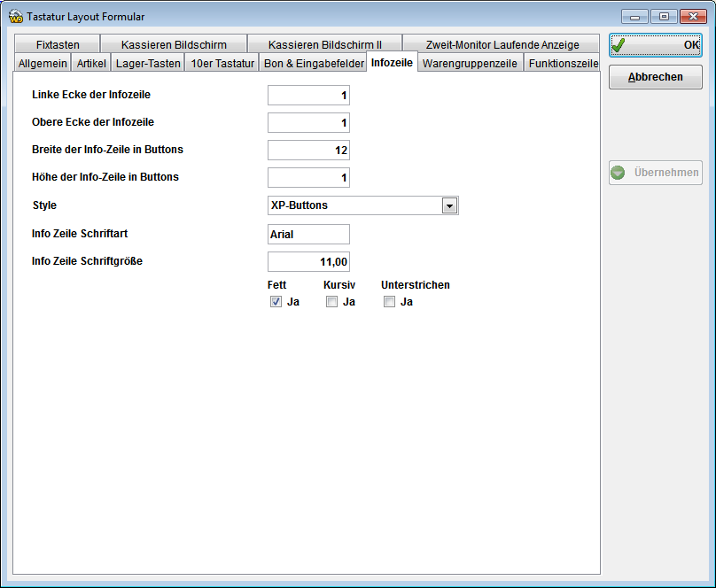Click the Linke Ecke der Infozeile field
716x588 pixels.
click(x=308, y=96)
